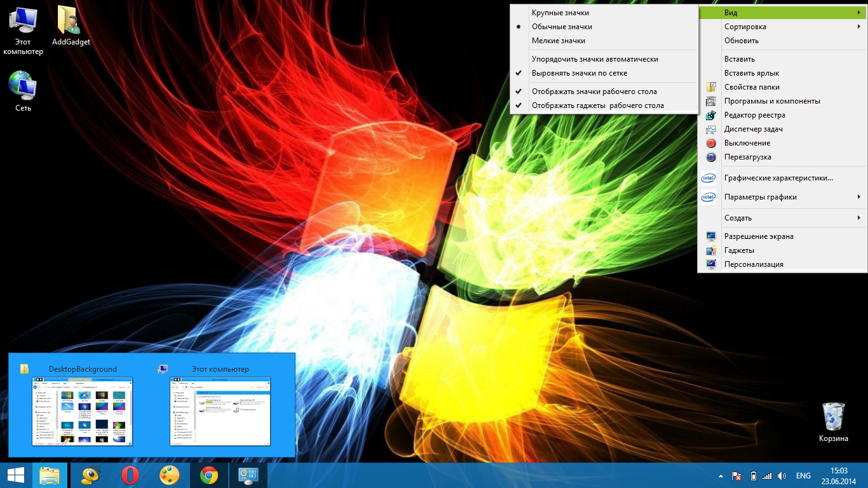
Task: Click the volume speaker tray icon
Action: 782,476
